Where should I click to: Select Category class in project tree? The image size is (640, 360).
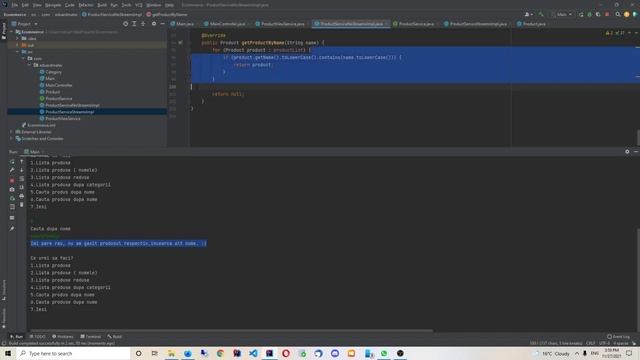pos(53,72)
